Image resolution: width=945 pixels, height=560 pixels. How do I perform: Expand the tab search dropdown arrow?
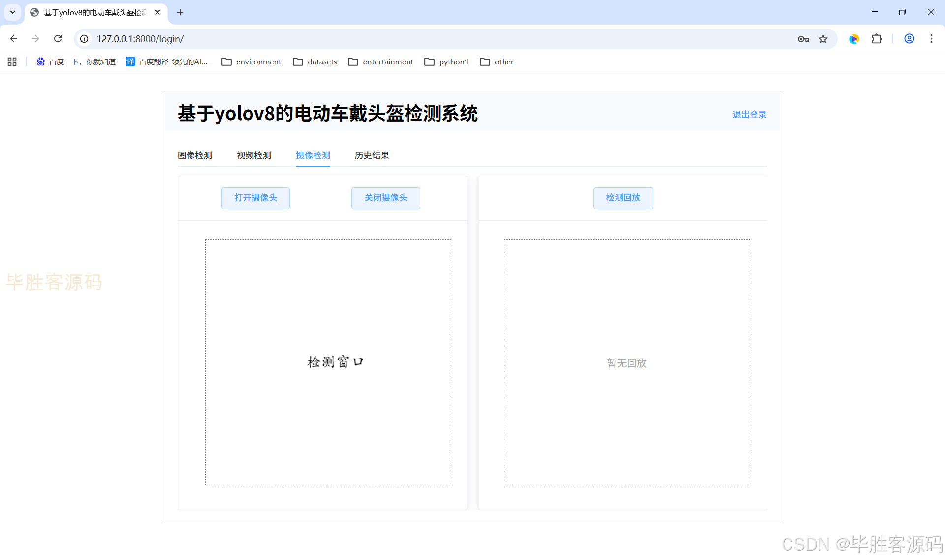(13, 12)
